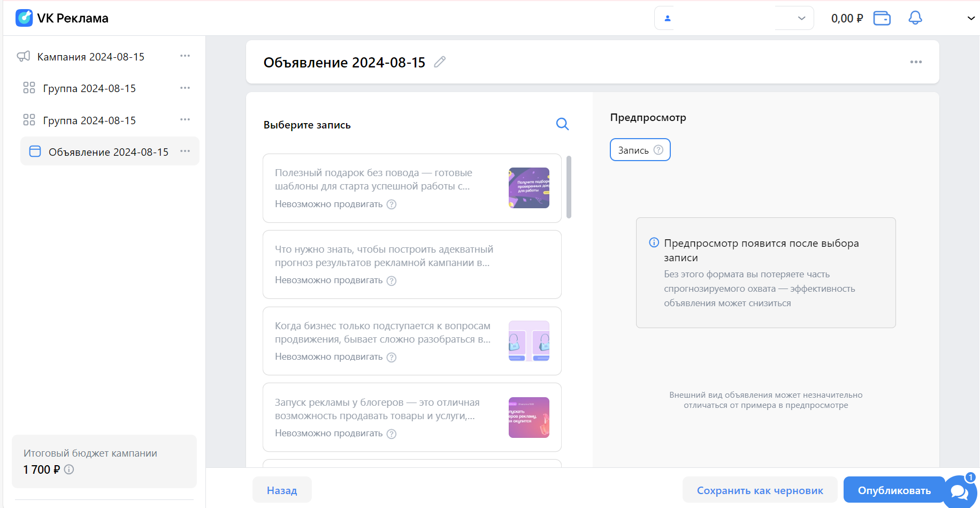The image size is (980, 508).
Task: Click the grid icon of first Группа 2024-08-15
Action: (29, 88)
